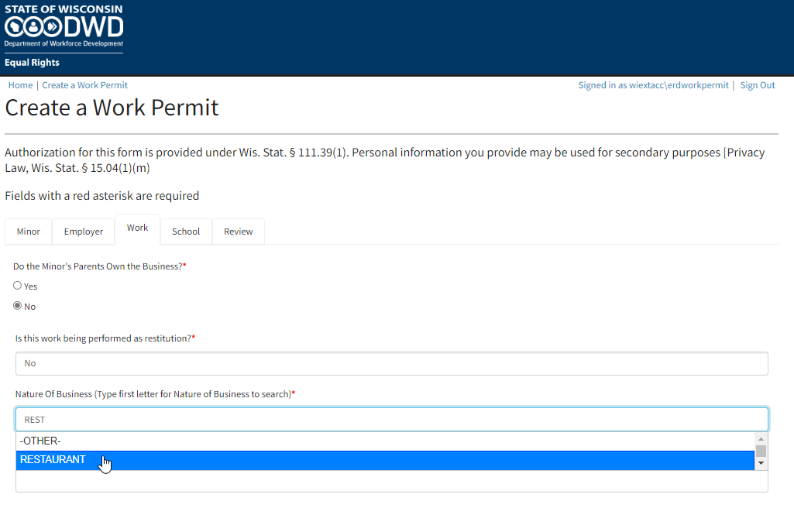Viewport: 794px width, 532px height.
Task: Select Yes for parents own business
Action: [18, 286]
